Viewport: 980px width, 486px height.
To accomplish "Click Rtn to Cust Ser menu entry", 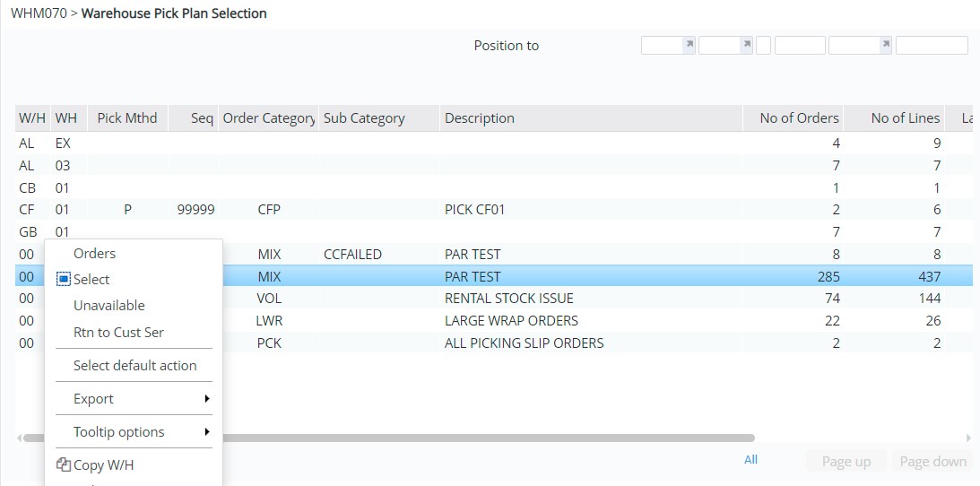I will point(118,333).
